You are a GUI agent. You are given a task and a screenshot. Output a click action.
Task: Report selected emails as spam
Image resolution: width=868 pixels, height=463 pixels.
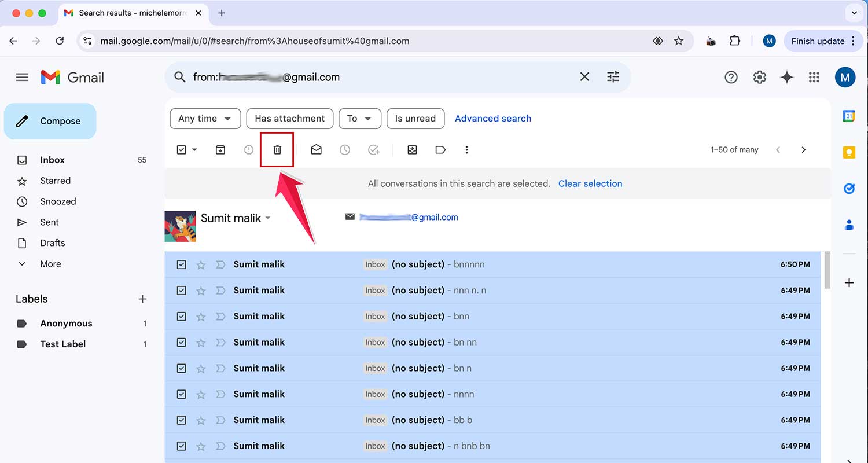click(x=248, y=149)
